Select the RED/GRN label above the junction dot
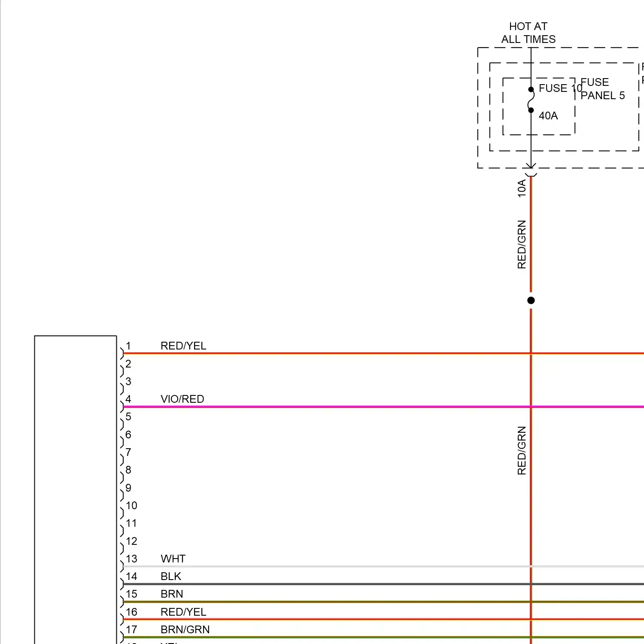This screenshot has height=644, width=644. pyautogui.click(x=522, y=244)
